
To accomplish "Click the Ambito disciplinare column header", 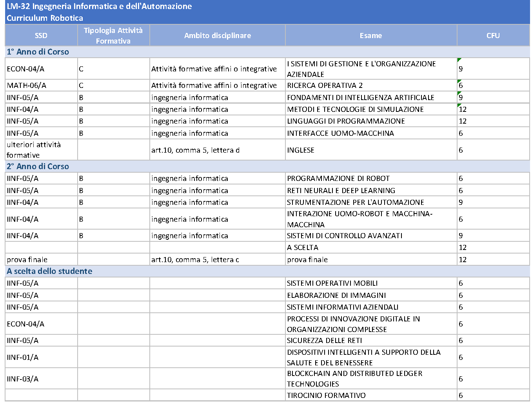I will point(218,35).
